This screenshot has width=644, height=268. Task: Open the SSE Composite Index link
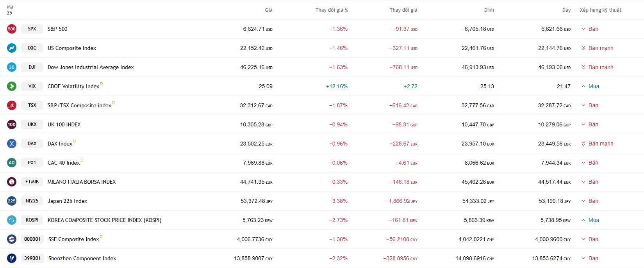73,239
